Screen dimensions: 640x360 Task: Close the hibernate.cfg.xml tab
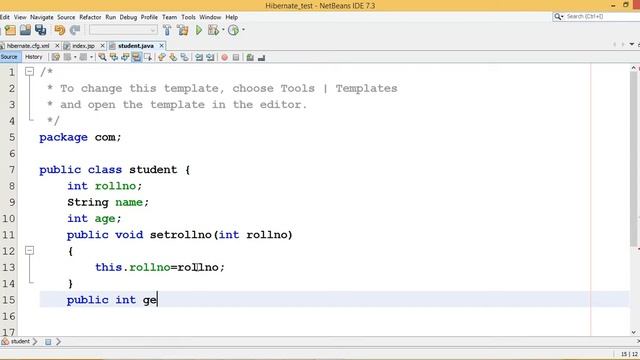pos(57,46)
